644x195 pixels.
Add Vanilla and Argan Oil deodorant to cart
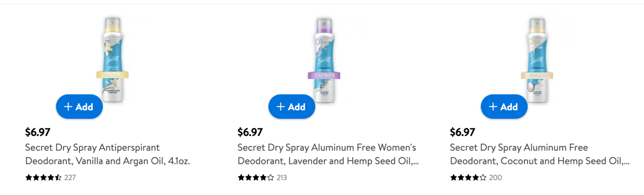(x=79, y=107)
